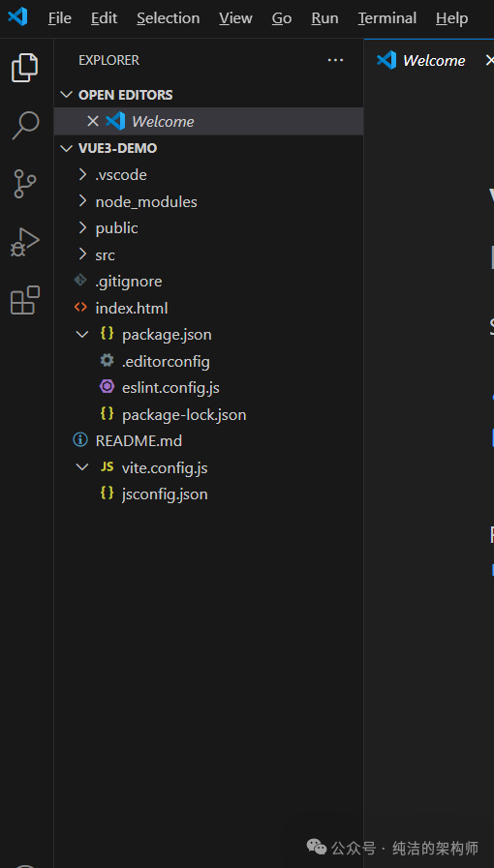The image size is (494, 868).
Task: Open the Search view icon
Action: click(x=25, y=125)
